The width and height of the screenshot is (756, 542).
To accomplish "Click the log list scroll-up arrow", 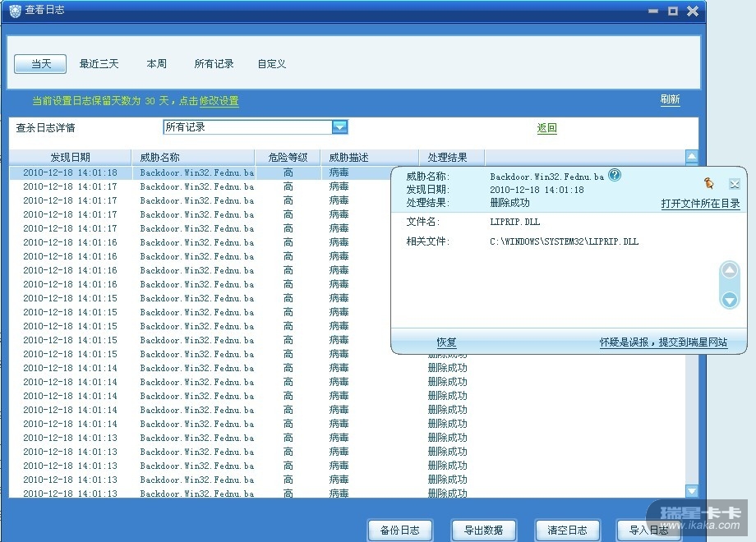I will click(x=691, y=156).
